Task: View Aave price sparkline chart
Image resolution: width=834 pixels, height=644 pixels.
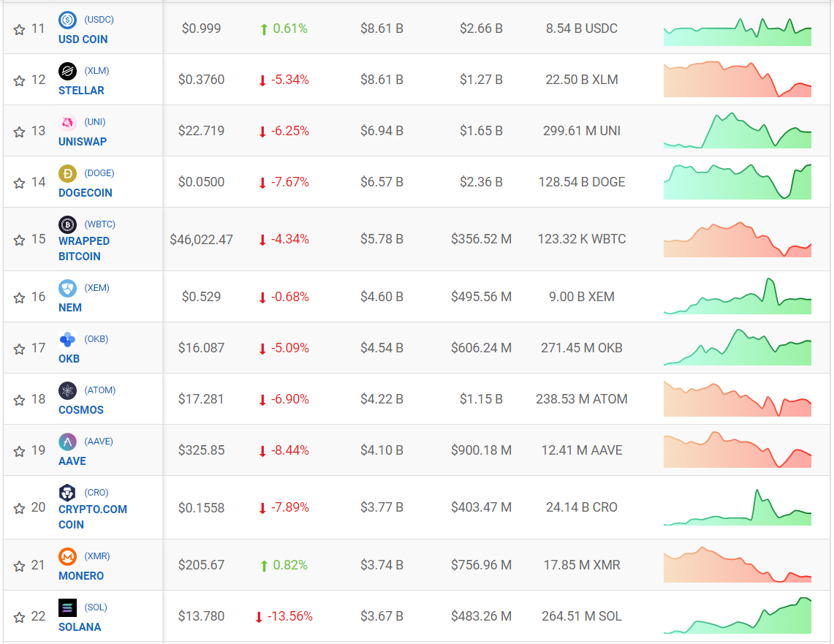Action: point(738,450)
